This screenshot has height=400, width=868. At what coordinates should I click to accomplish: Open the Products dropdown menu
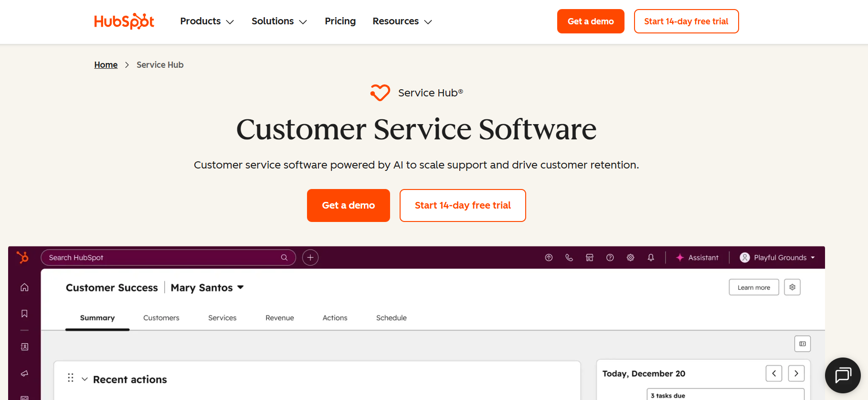[207, 21]
